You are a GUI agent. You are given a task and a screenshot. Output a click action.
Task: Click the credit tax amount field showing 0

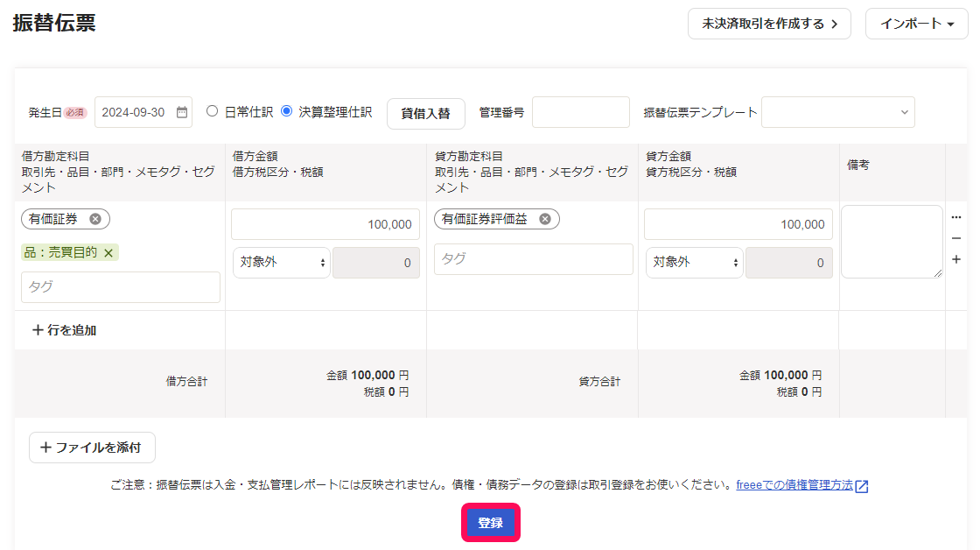pos(788,263)
